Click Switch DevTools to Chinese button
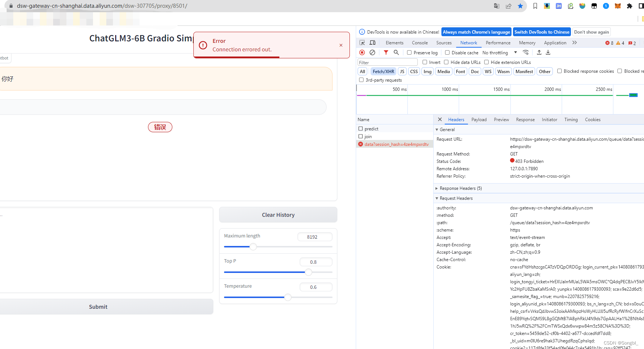The width and height of the screenshot is (644, 349). [542, 32]
